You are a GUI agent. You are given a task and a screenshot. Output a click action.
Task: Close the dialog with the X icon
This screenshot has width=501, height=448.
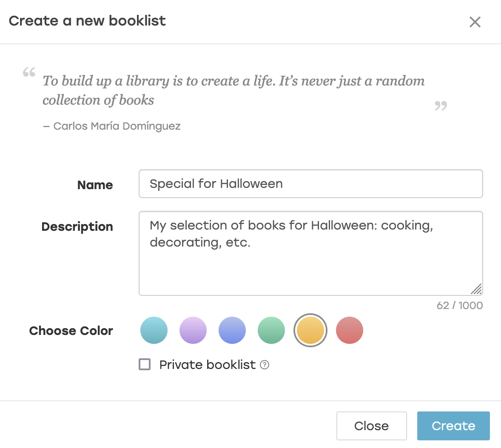pos(475,22)
